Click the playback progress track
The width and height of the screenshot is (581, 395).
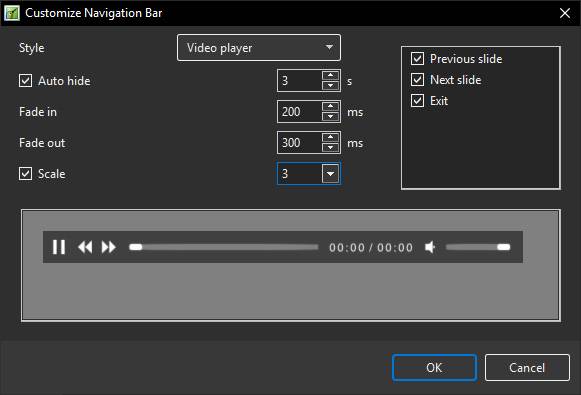[223, 247]
